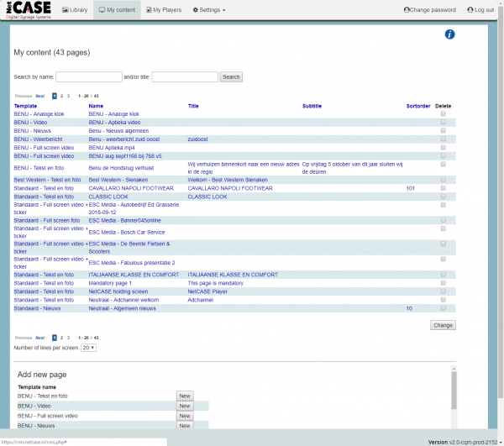Go to My content tab

pos(117,10)
